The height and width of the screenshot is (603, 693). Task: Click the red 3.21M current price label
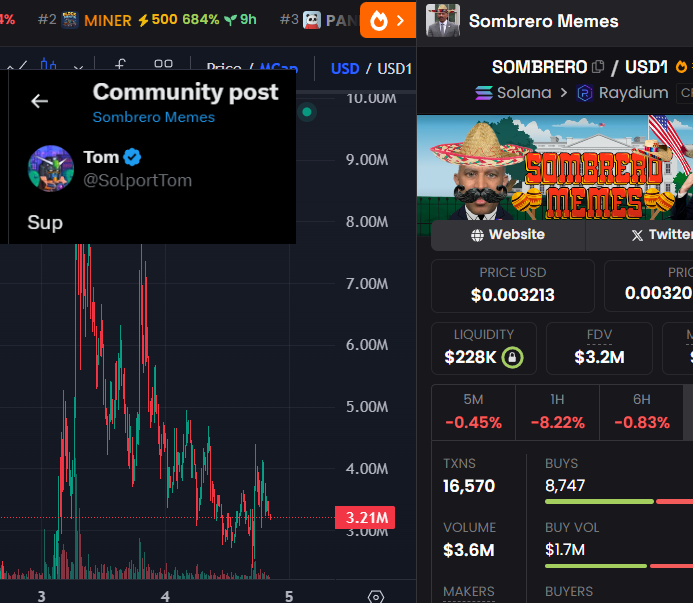(365, 517)
